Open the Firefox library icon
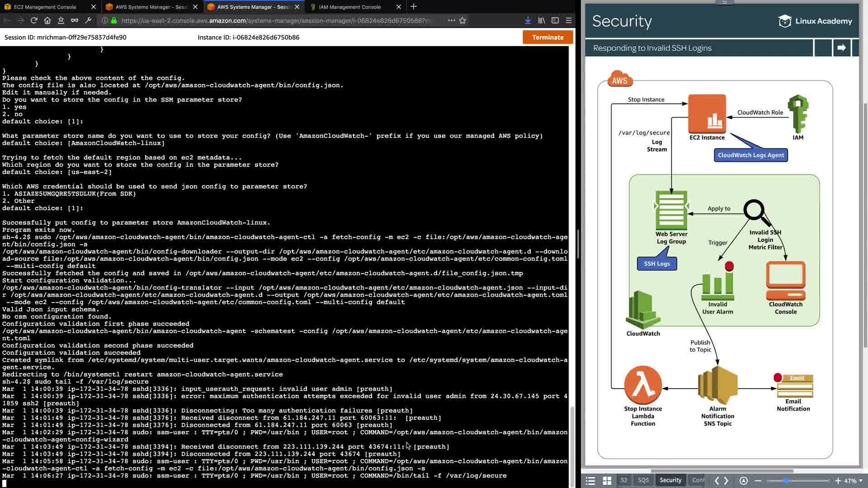The height and width of the screenshot is (488, 868). coord(541,20)
